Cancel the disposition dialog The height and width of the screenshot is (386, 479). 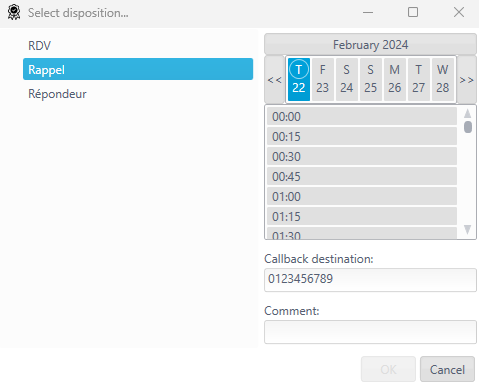pos(447,369)
